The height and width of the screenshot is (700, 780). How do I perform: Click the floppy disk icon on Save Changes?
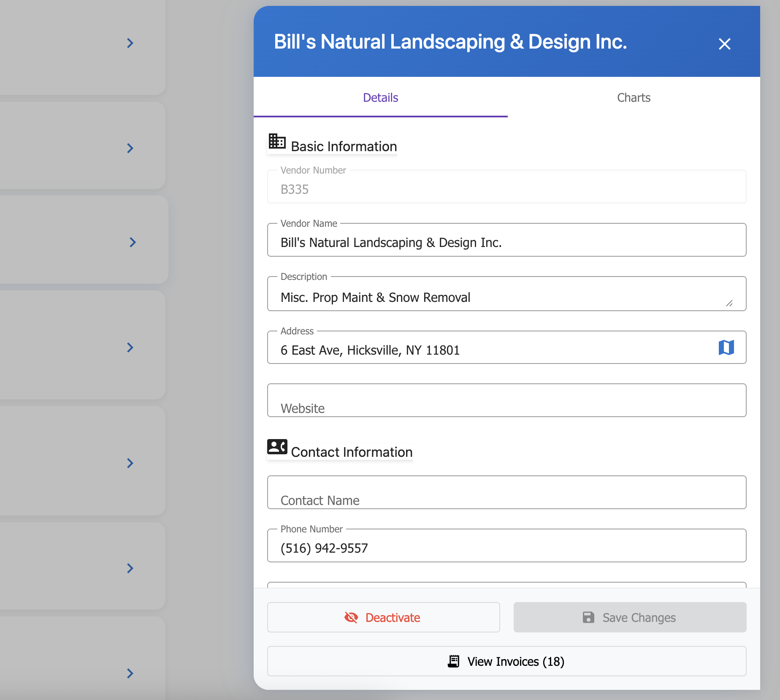point(588,618)
